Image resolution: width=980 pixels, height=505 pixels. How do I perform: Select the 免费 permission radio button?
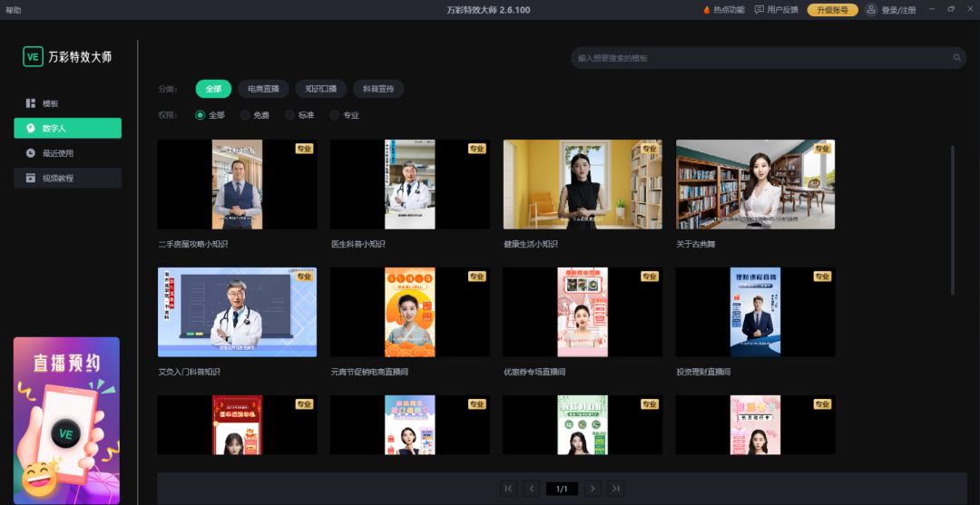(x=245, y=115)
